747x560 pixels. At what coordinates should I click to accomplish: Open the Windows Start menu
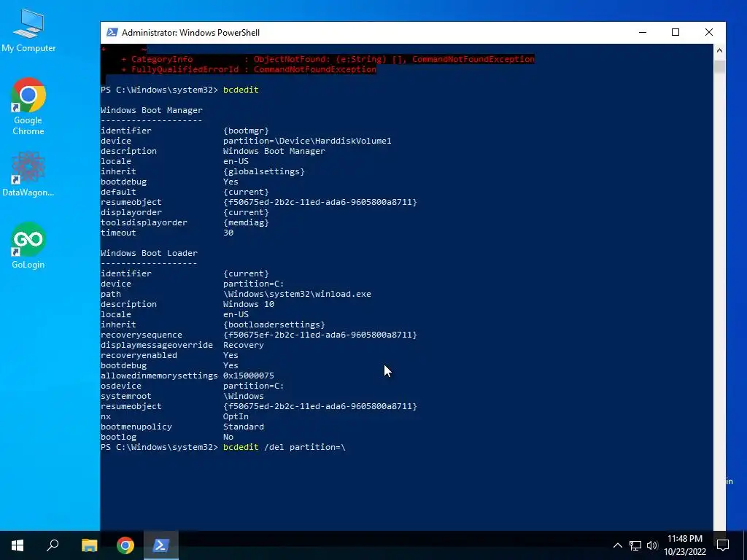(18, 545)
